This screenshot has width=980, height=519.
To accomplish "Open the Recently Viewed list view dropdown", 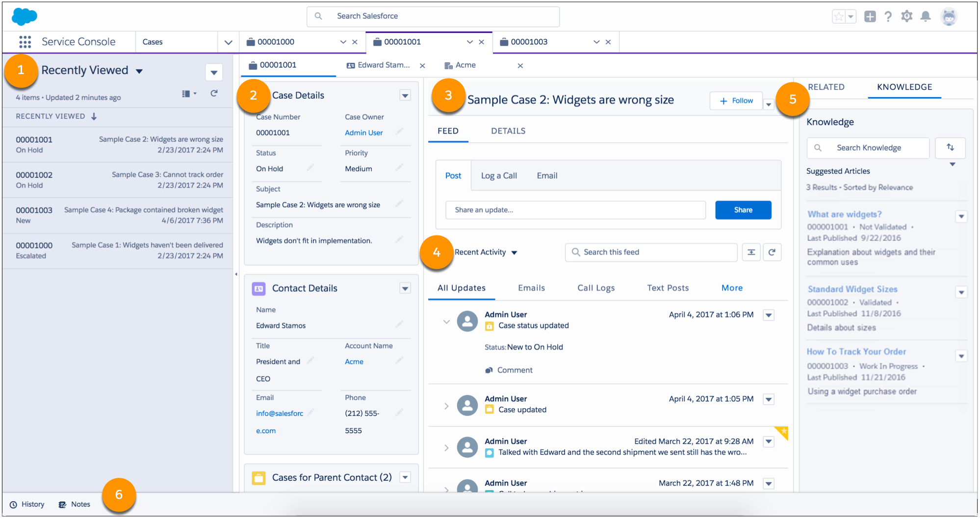I will (139, 71).
